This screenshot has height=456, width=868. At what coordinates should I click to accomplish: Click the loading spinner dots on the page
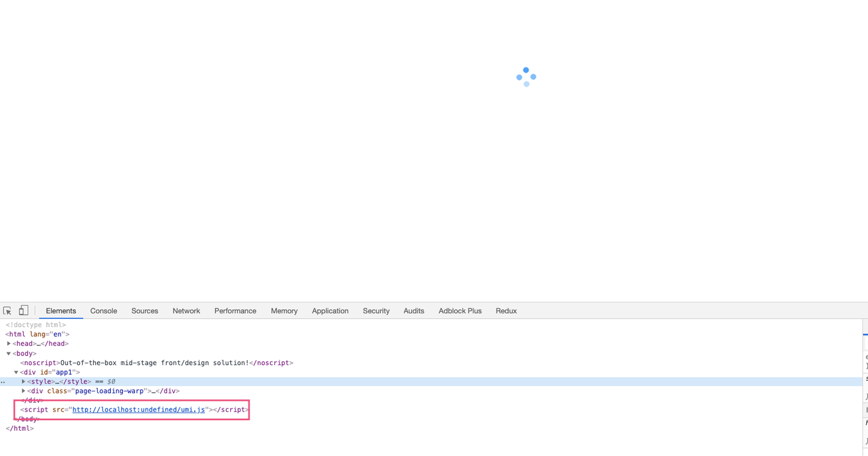526,77
